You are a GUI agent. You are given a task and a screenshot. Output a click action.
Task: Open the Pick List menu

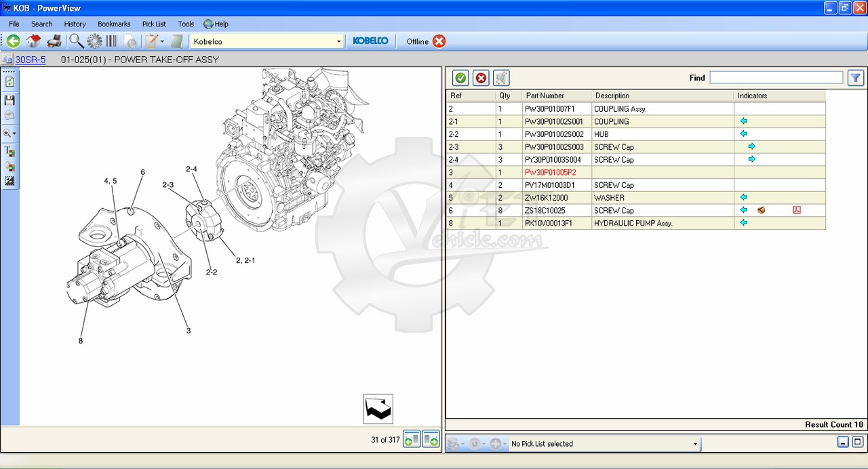(154, 24)
